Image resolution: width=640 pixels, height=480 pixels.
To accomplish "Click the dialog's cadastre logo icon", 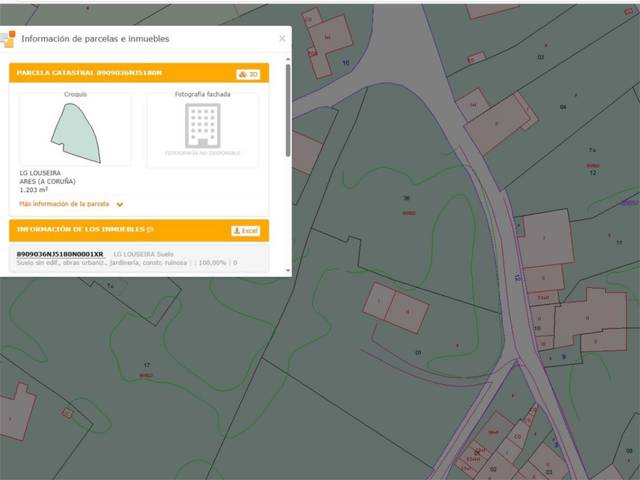I will coord(10,39).
